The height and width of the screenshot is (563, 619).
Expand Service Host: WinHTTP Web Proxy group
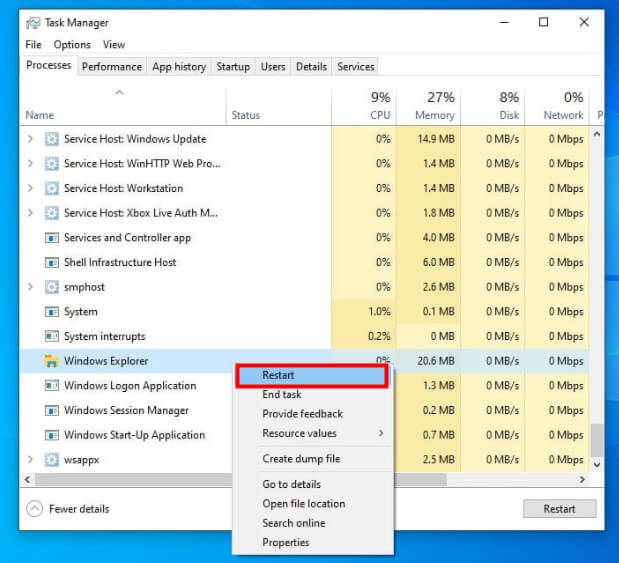coord(30,163)
